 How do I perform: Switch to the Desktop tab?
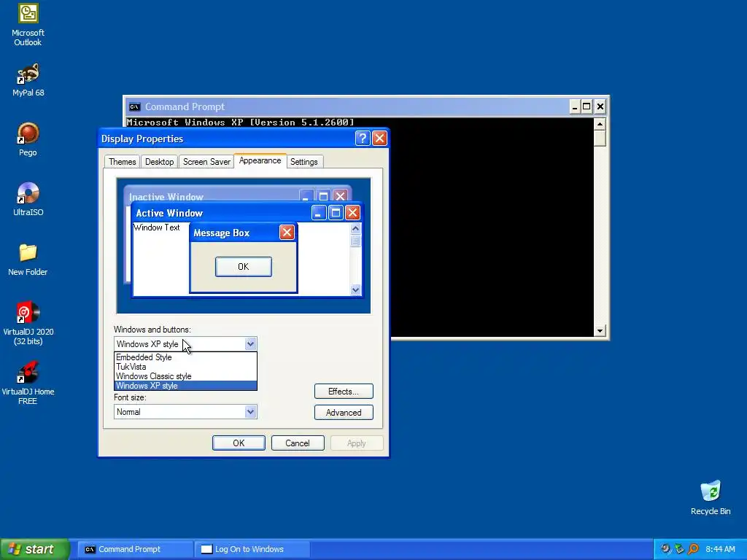click(x=159, y=162)
